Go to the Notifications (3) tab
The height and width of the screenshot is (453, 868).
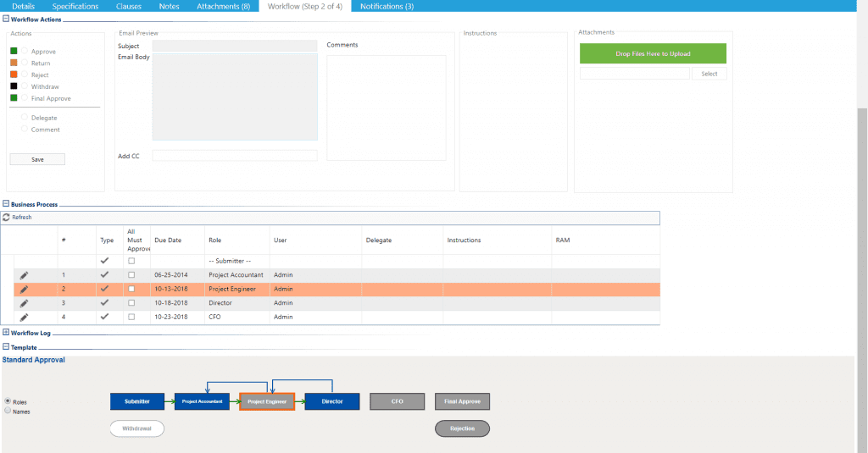(x=387, y=6)
